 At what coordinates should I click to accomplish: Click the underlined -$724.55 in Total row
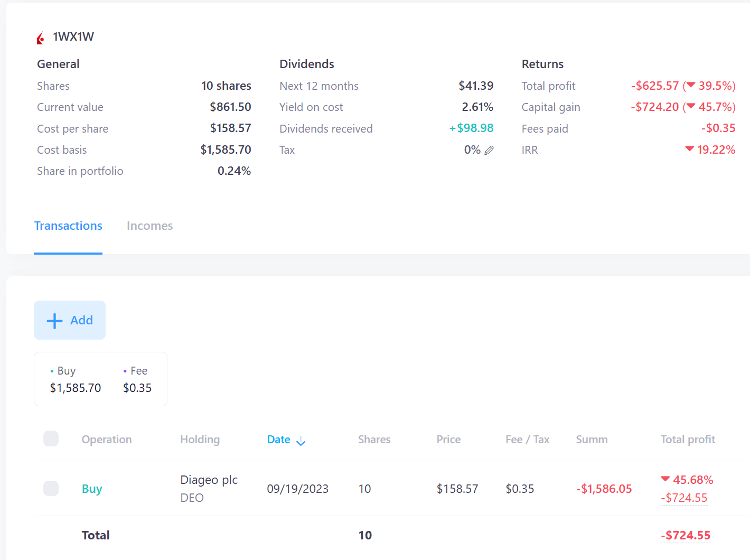tap(685, 535)
